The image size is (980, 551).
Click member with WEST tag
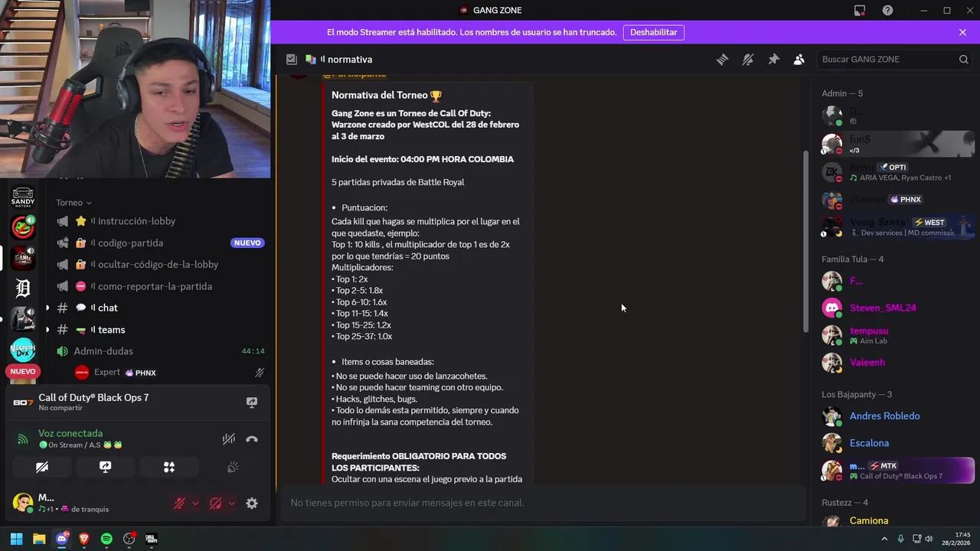click(x=896, y=227)
